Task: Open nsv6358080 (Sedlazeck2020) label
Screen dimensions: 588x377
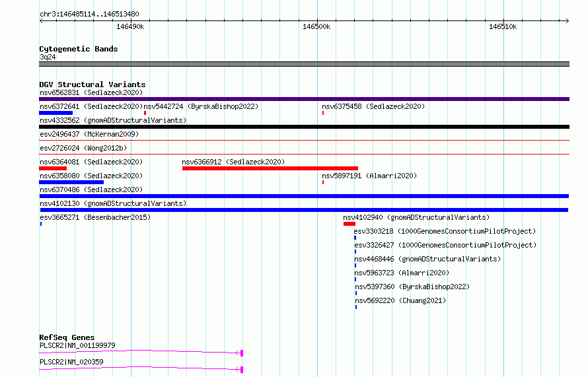Action: tap(91, 176)
